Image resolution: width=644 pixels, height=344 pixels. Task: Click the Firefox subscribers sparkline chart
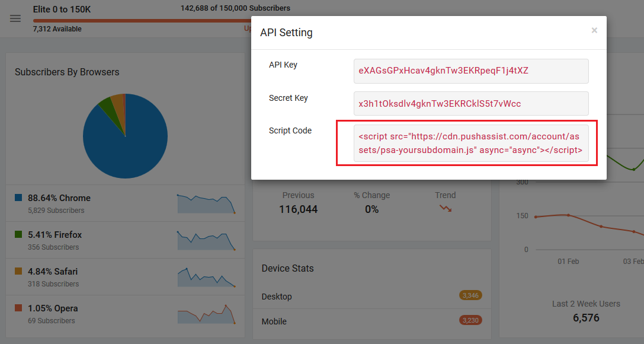click(206, 240)
